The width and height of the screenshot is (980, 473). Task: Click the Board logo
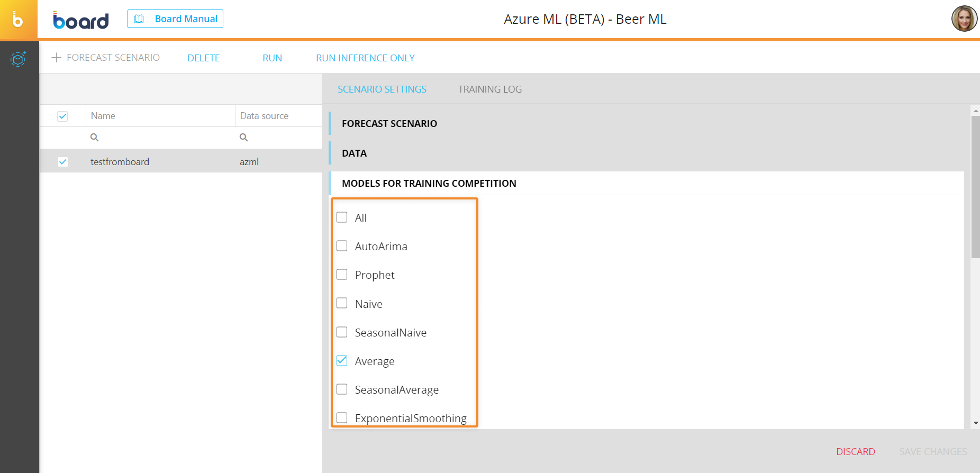[81, 20]
